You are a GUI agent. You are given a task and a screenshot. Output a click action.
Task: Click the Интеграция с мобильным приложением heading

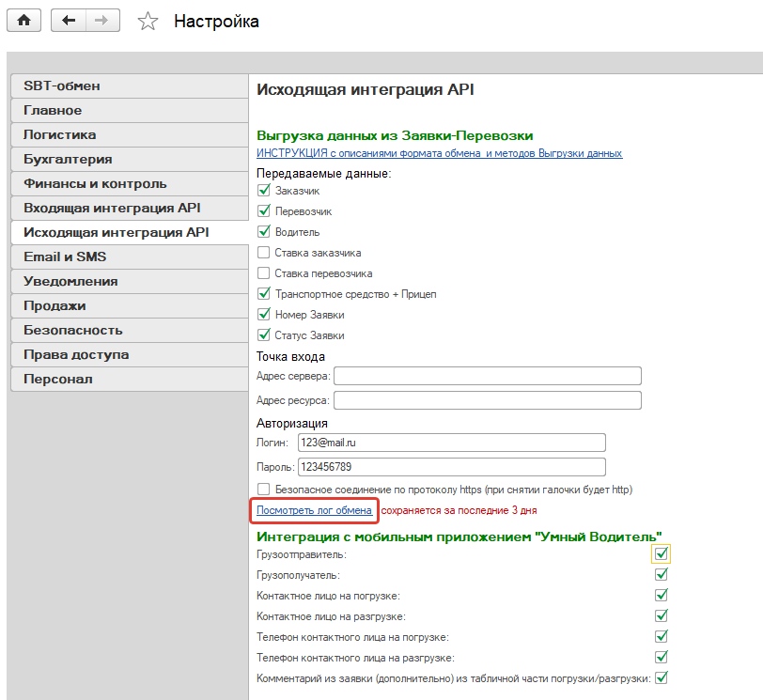click(459, 537)
